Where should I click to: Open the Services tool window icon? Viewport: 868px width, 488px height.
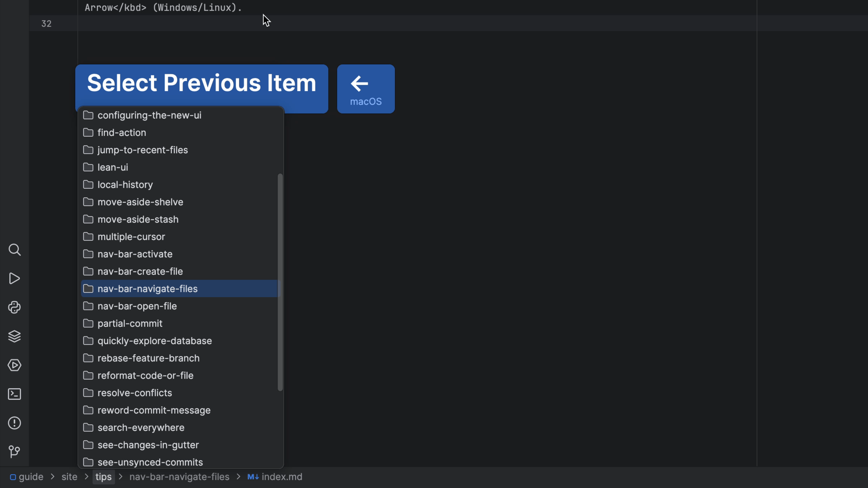point(14,365)
